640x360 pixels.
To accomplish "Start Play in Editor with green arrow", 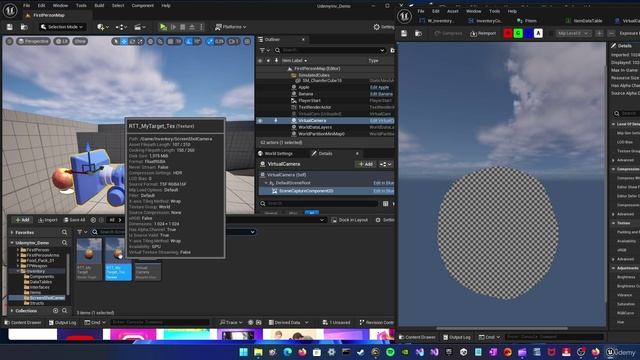I will (x=163, y=27).
